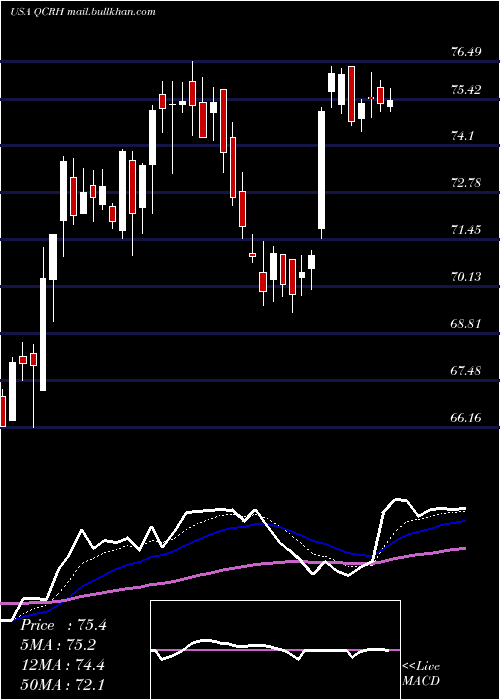
Task: Click the '12MA : 74.4' readout
Action: pyautogui.click(x=62, y=665)
